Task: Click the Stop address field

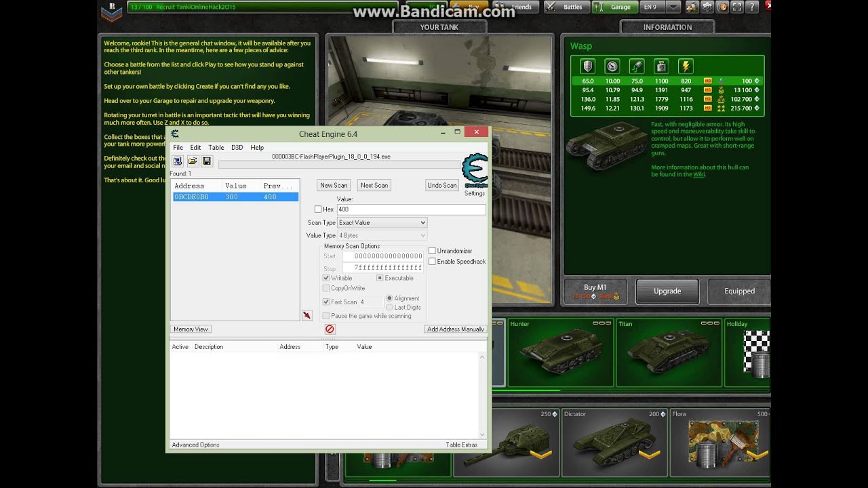Action: [382, 268]
